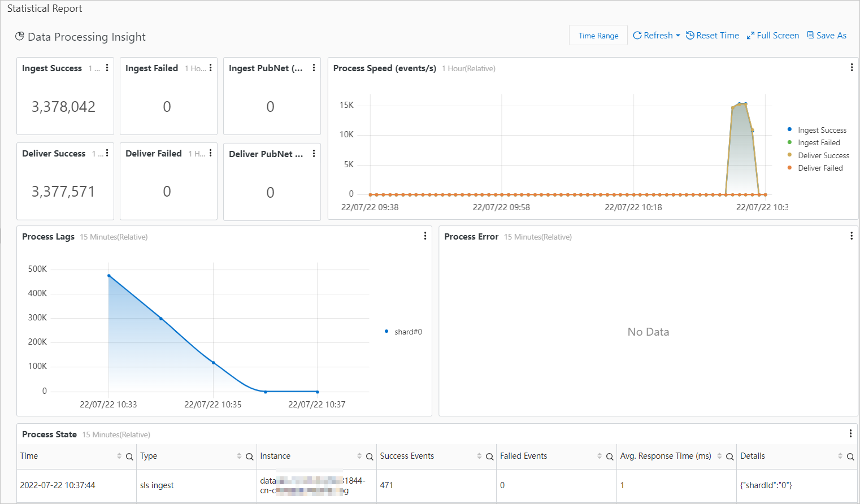Toggle the Deliver Failed legend series
The height and width of the screenshot is (504, 860).
[x=815, y=168]
